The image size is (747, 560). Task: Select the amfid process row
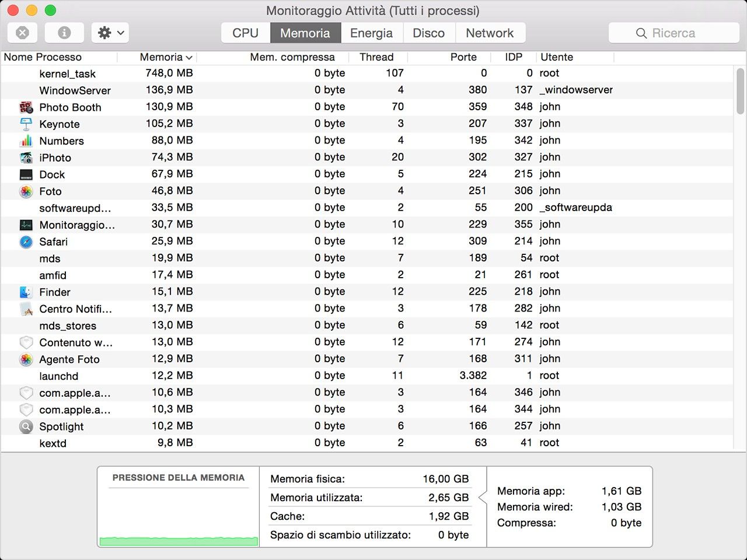click(368, 275)
